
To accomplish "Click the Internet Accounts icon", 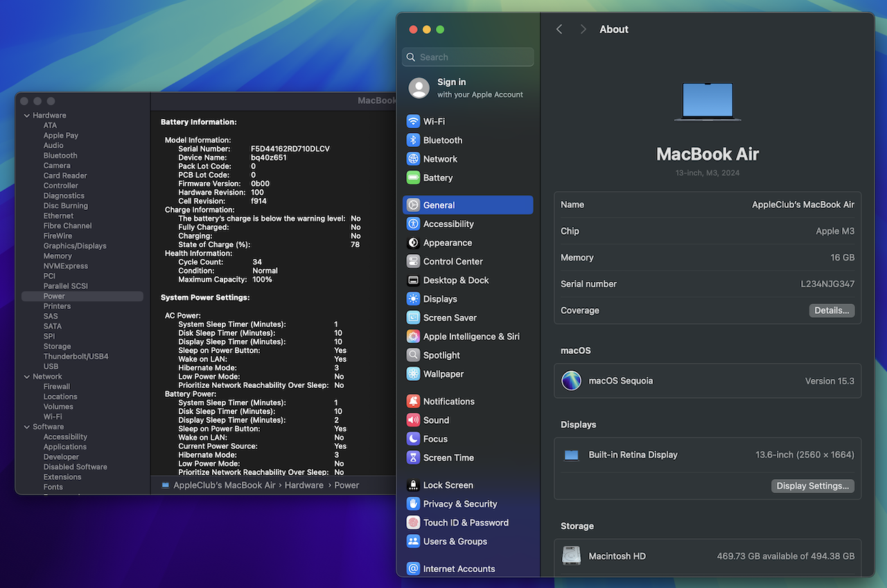I will (413, 569).
